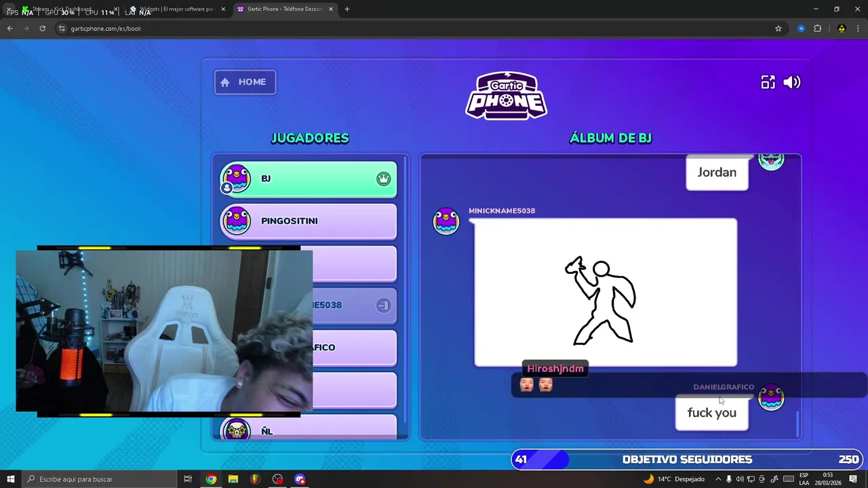The width and height of the screenshot is (868, 488).
Task: Open Task View on the taskbar
Action: click(x=188, y=479)
